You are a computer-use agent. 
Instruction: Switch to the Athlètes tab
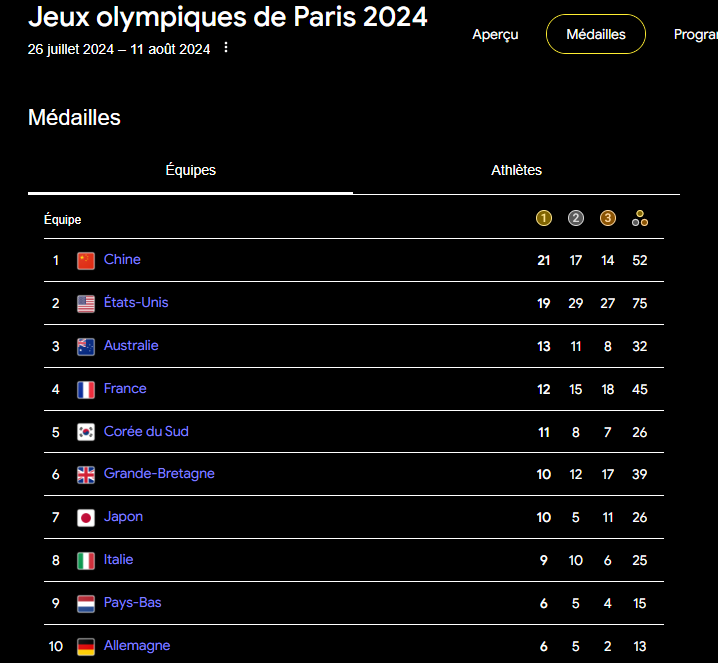[x=516, y=170]
